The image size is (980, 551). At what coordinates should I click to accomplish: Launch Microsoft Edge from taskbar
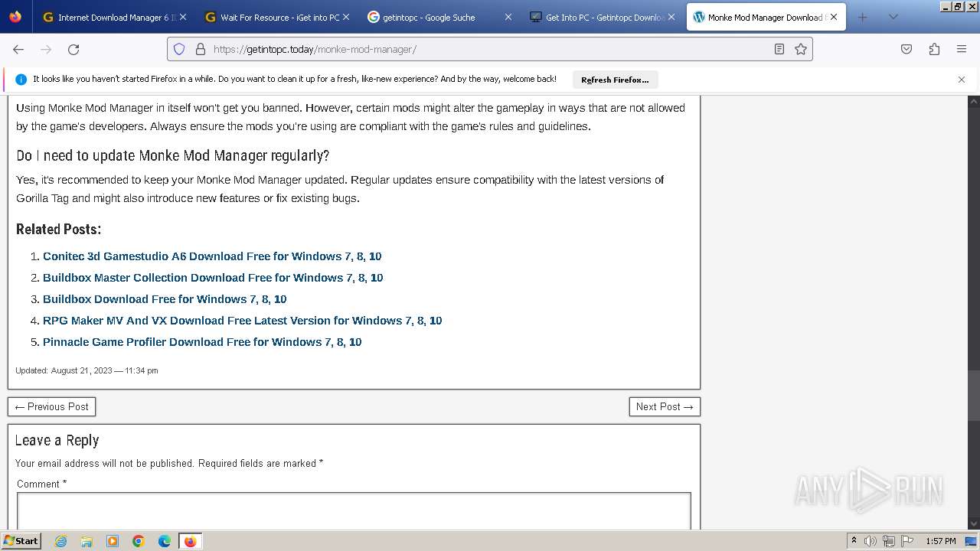click(165, 541)
